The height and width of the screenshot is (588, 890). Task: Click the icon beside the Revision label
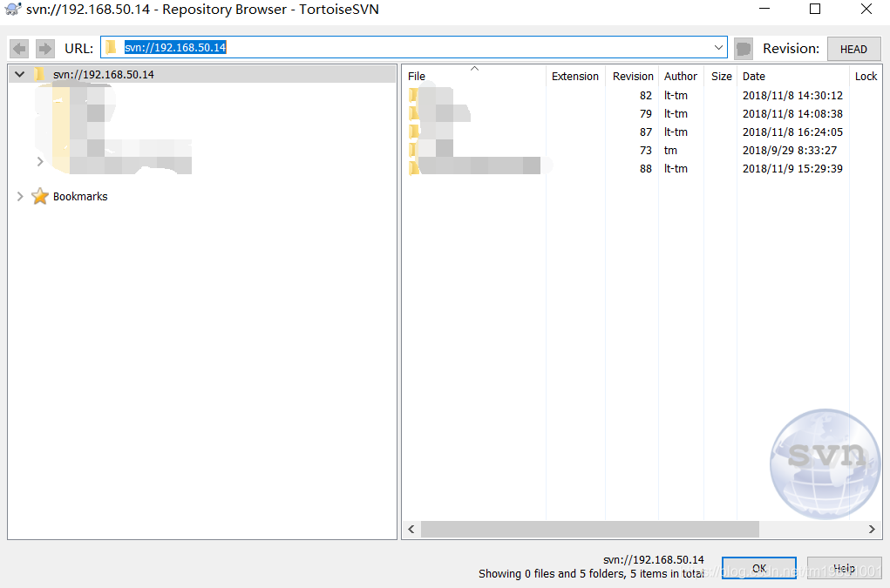[x=743, y=49]
